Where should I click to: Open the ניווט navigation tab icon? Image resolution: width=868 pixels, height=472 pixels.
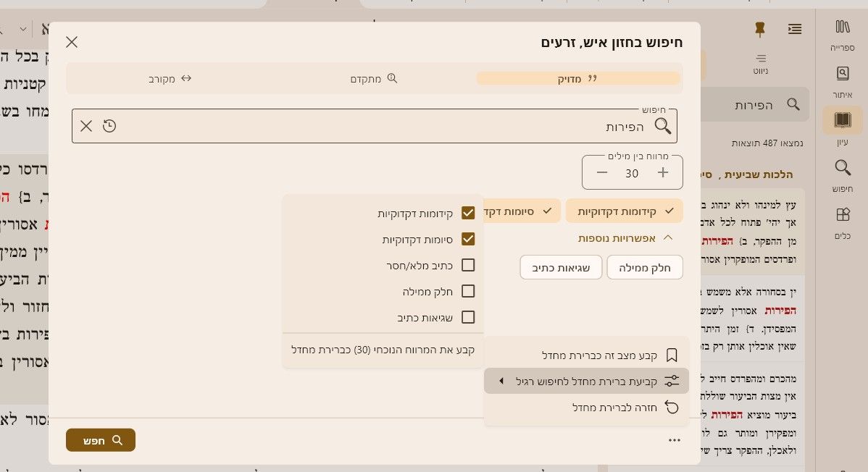761,63
